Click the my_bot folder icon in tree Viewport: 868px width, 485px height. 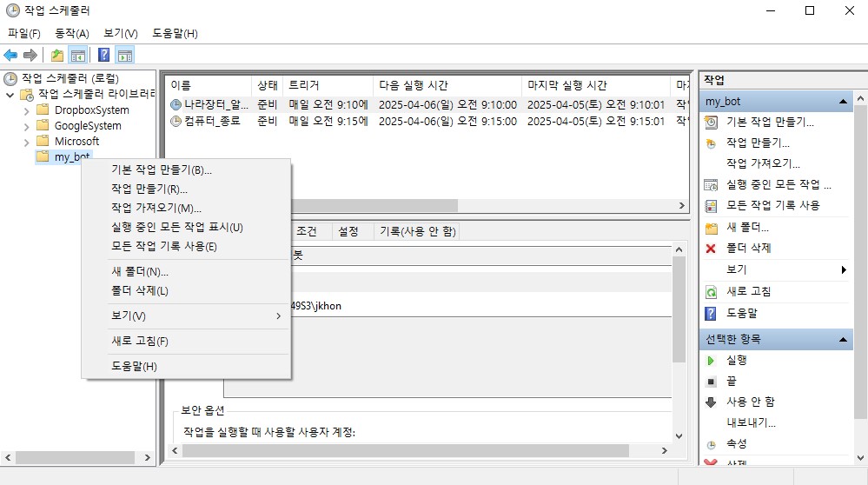tap(43, 156)
